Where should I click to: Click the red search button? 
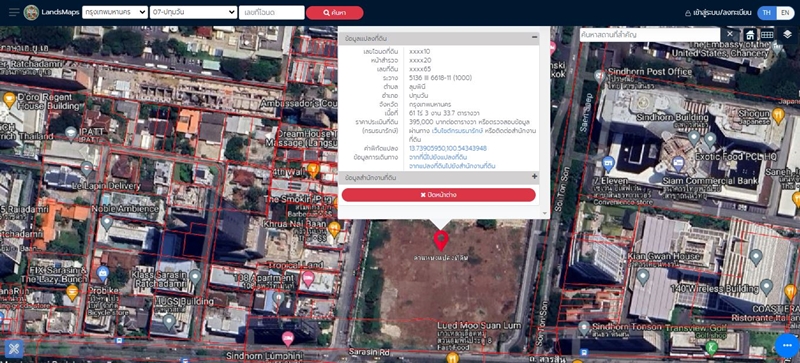(335, 13)
